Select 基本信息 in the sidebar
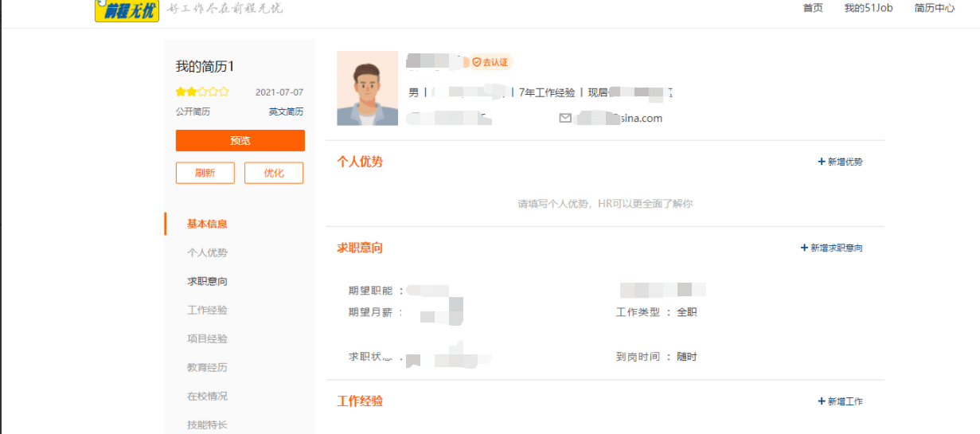Image resolution: width=980 pixels, height=434 pixels. click(207, 224)
